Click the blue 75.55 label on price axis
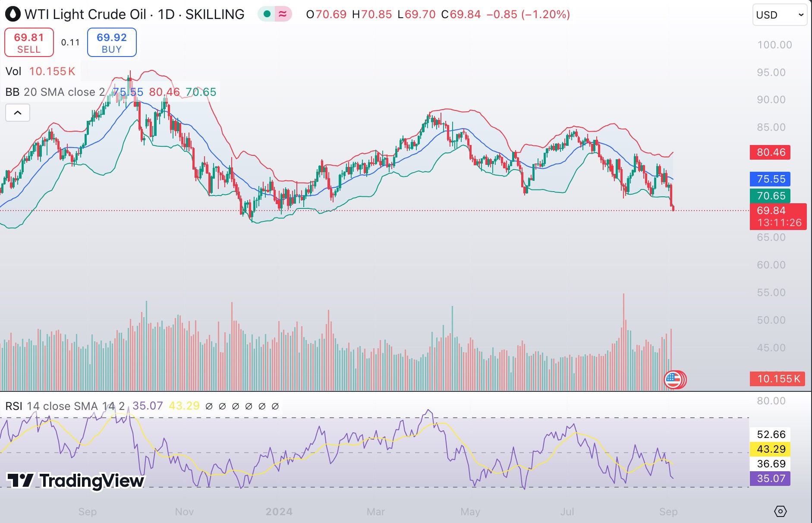Image resolution: width=812 pixels, height=523 pixels. pos(770,179)
